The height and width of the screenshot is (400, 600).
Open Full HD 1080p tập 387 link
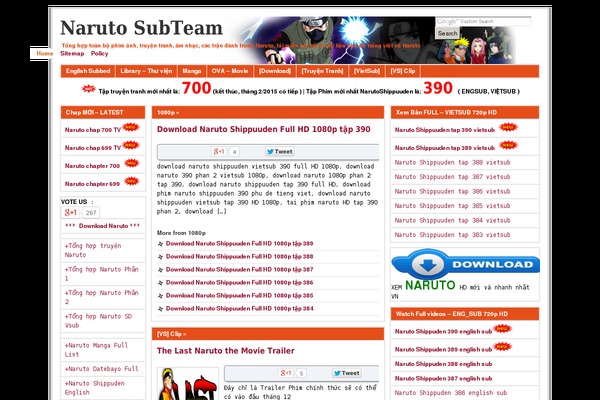(x=240, y=269)
